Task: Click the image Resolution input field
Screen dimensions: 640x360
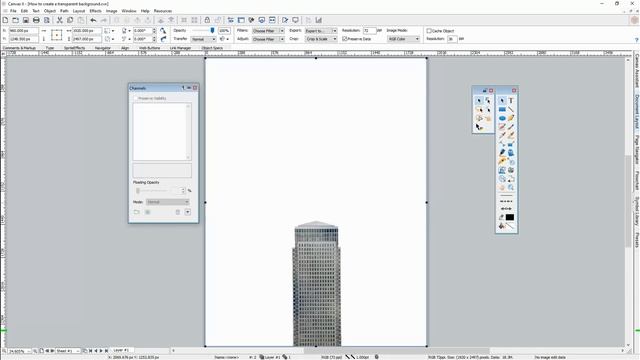Action: pos(369,31)
